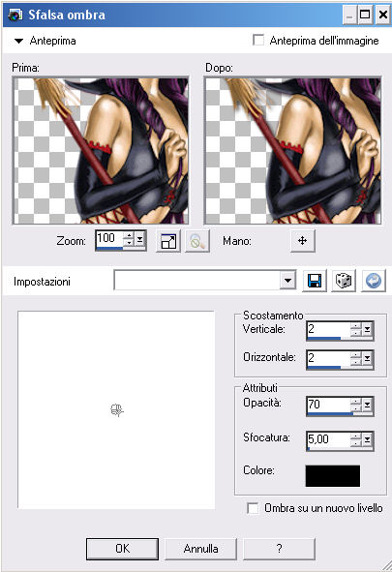The width and height of the screenshot is (392, 572).
Task: Click the shadow offset crosshair handle
Action: pyautogui.click(x=117, y=410)
